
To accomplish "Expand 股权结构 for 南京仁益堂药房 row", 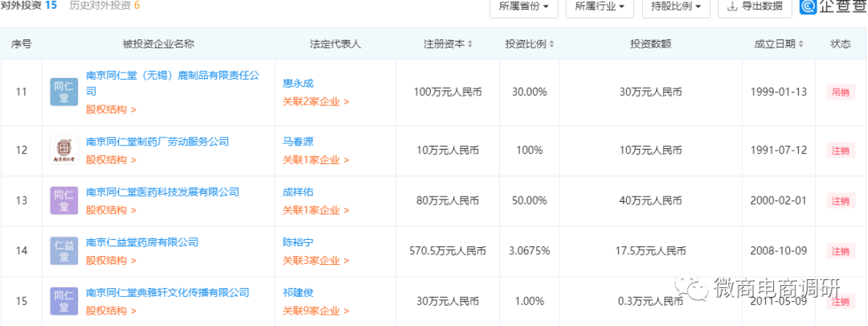I will (x=111, y=260).
